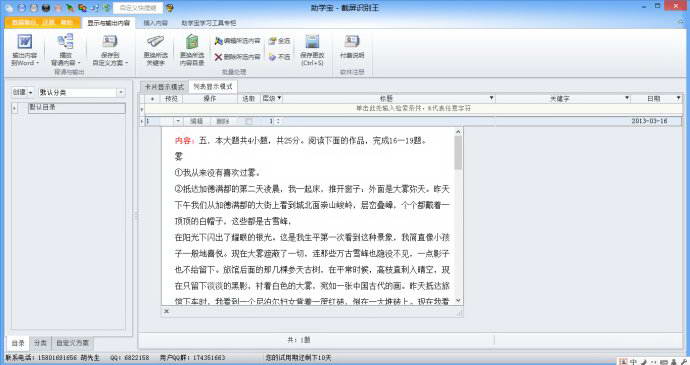This screenshot has width=690, height=365.
Task: Open the 日期 column filter dropdown
Action: (x=678, y=98)
